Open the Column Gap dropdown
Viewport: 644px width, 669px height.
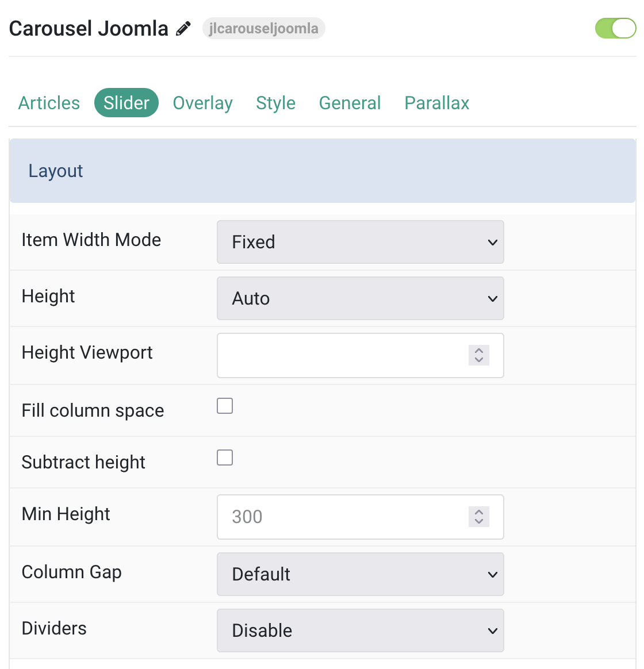[360, 574]
